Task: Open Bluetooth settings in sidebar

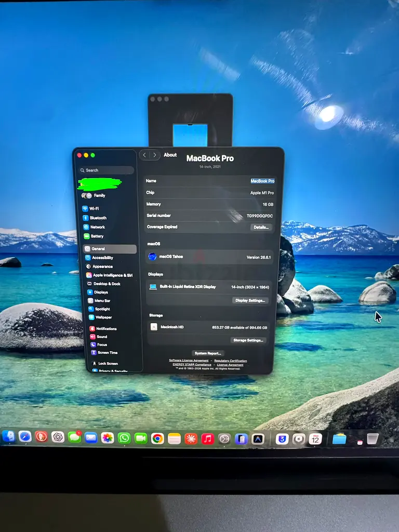Action: 95,218
